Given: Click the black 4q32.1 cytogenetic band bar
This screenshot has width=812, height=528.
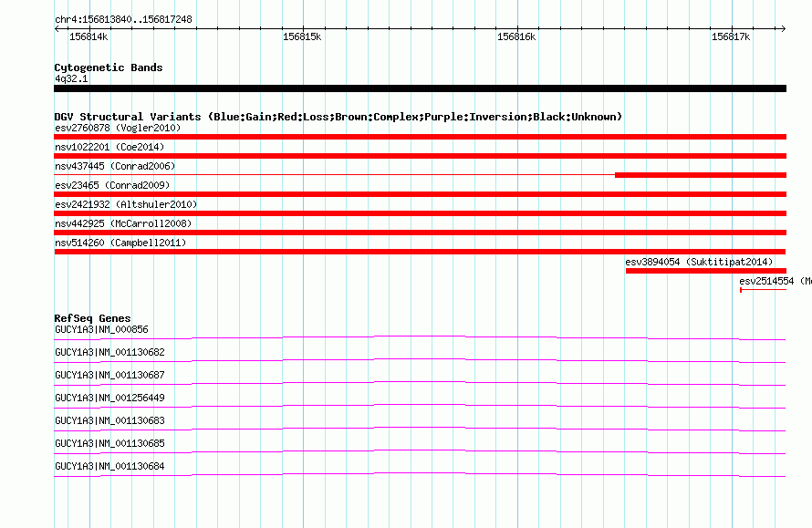Looking at the screenshot, I should (420, 89).
